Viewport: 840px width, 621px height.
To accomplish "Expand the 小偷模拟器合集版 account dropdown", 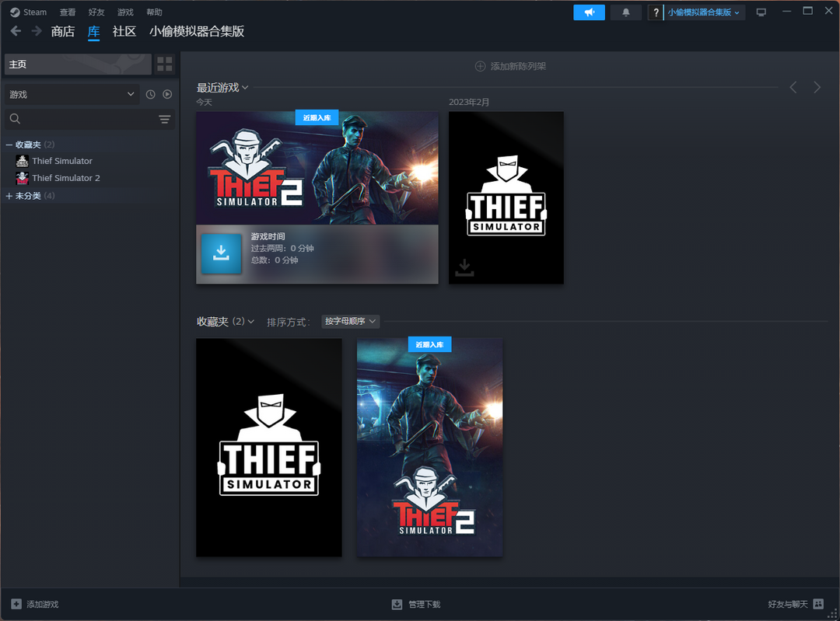I will (704, 12).
